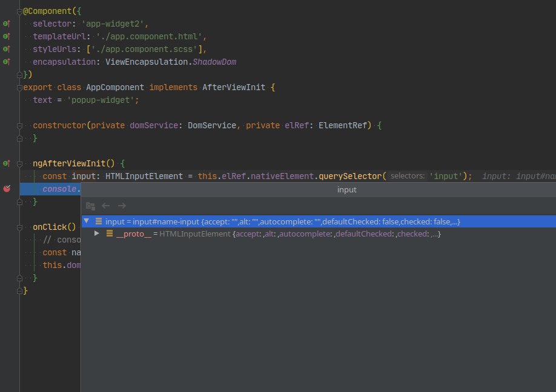Viewport: 556px width, 392px height.
Task: Click the './app.component.scss' path
Action: click(x=144, y=49)
